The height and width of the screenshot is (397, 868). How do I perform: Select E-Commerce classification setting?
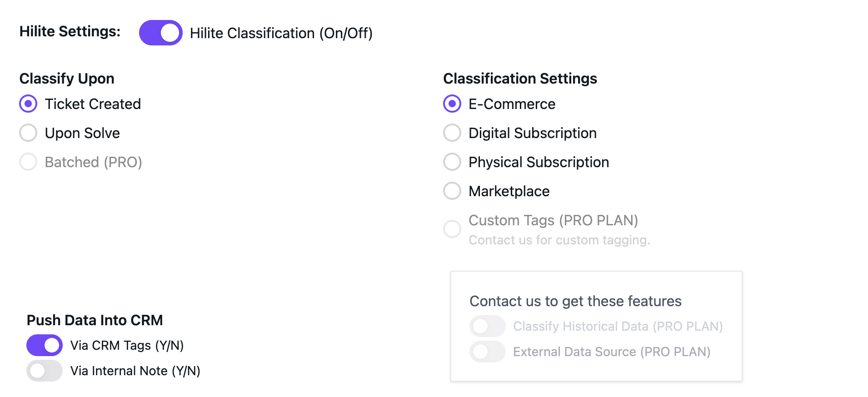point(452,104)
